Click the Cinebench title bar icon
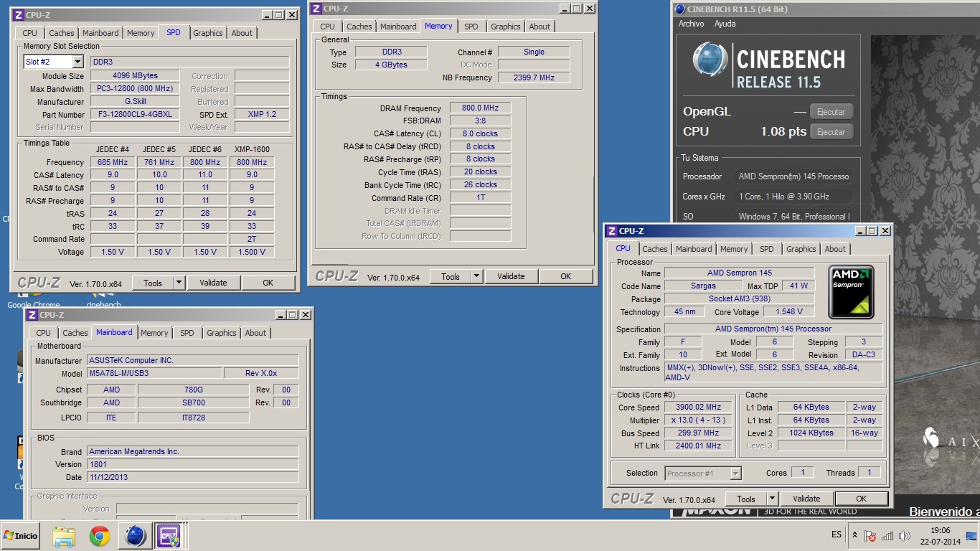Screen dimensions: 980x551 [x=680, y=9]
